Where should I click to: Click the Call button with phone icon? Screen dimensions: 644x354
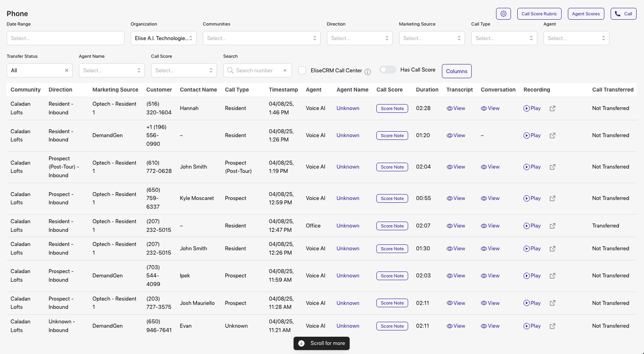[x=624, y=14]
